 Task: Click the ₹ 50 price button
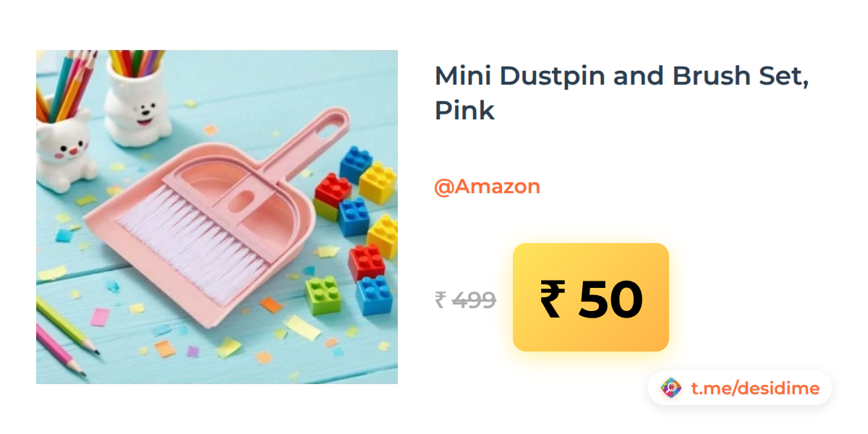click(591, 297)
